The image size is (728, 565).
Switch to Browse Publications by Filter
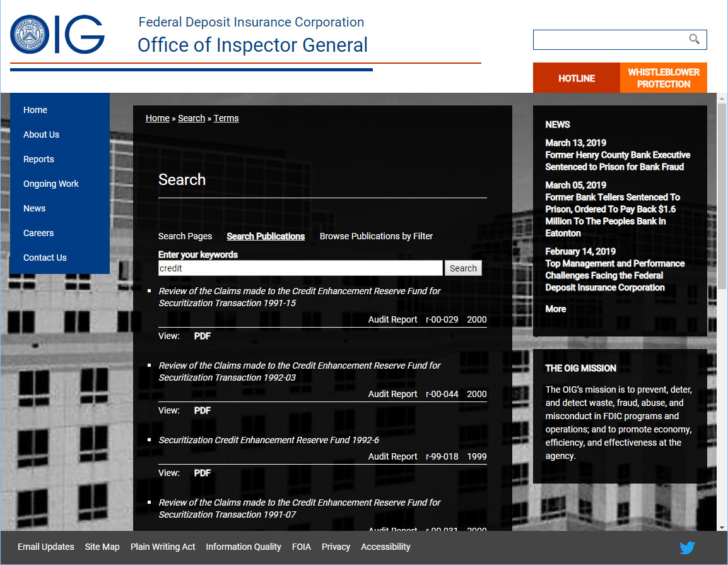(x=376, y=236)
